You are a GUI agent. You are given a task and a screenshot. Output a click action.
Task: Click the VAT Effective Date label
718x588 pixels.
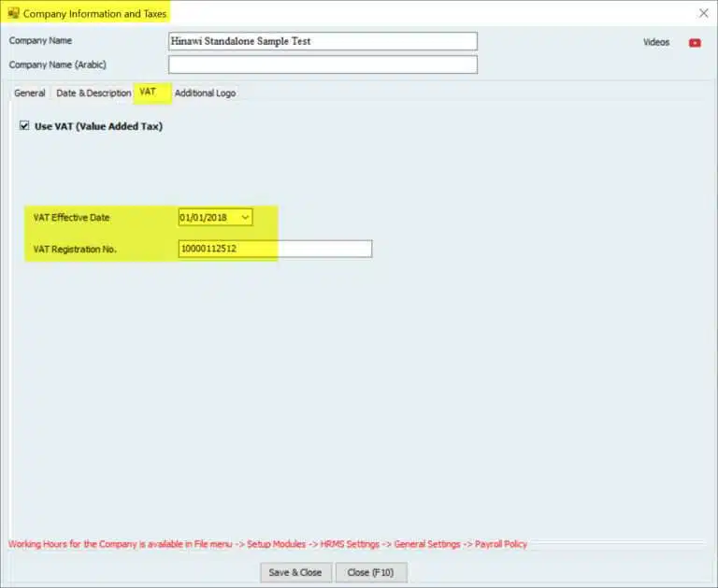(x=71, y=218)
